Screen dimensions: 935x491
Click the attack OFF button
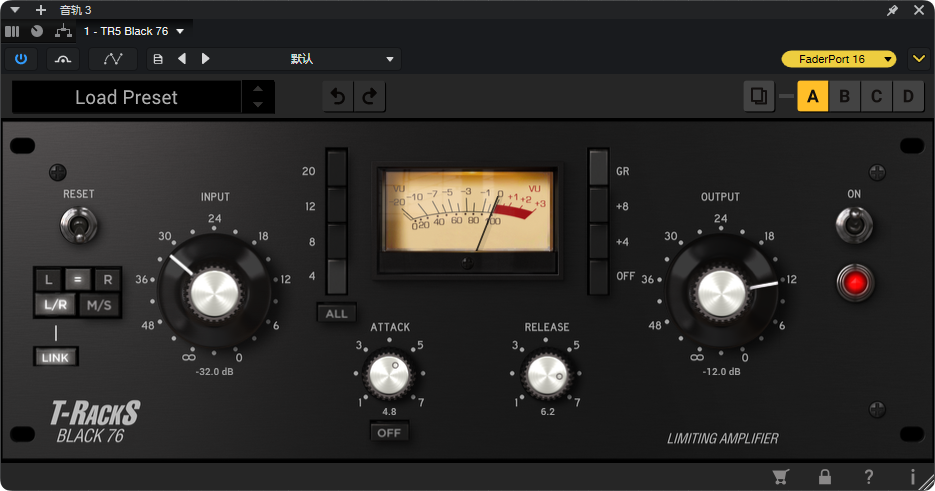389,433
